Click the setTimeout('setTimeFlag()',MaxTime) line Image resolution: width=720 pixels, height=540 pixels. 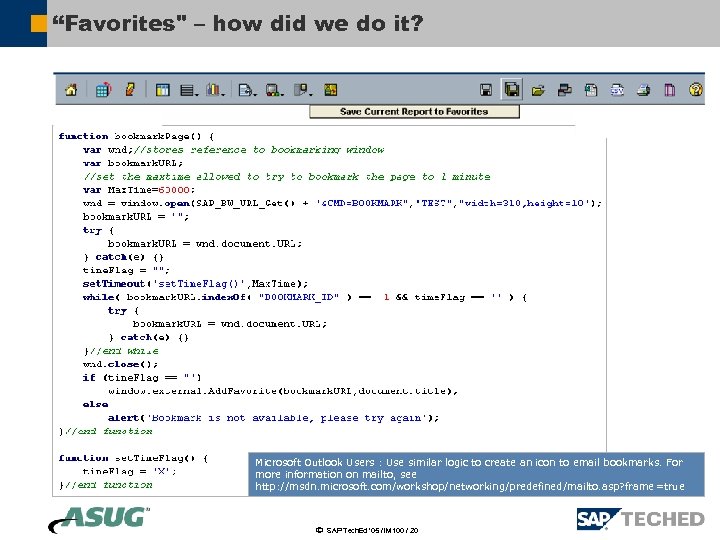tap(195, 284)
